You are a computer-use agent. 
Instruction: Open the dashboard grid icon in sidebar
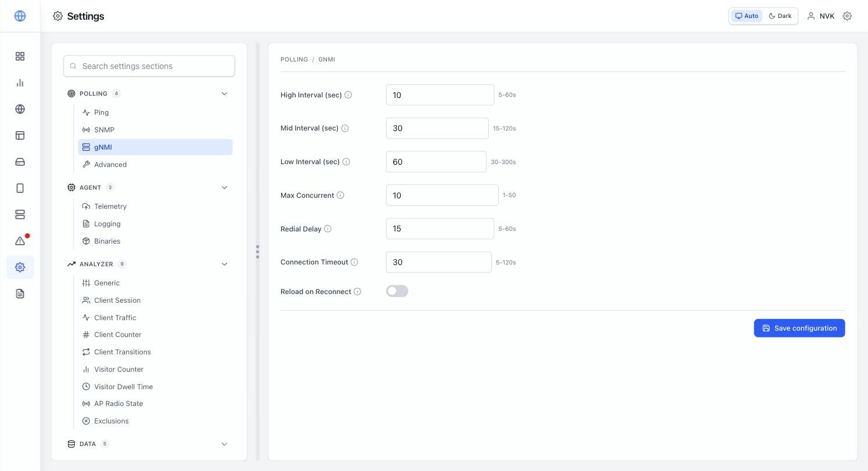click(20, 56)
